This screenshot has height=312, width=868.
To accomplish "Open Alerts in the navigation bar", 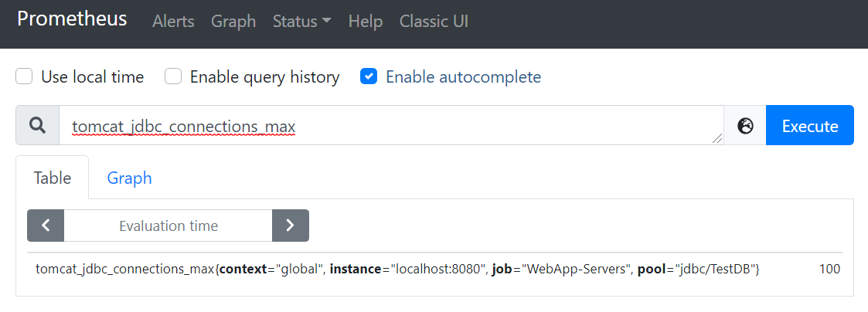I will pyautogui.click(x=173, y=22).
